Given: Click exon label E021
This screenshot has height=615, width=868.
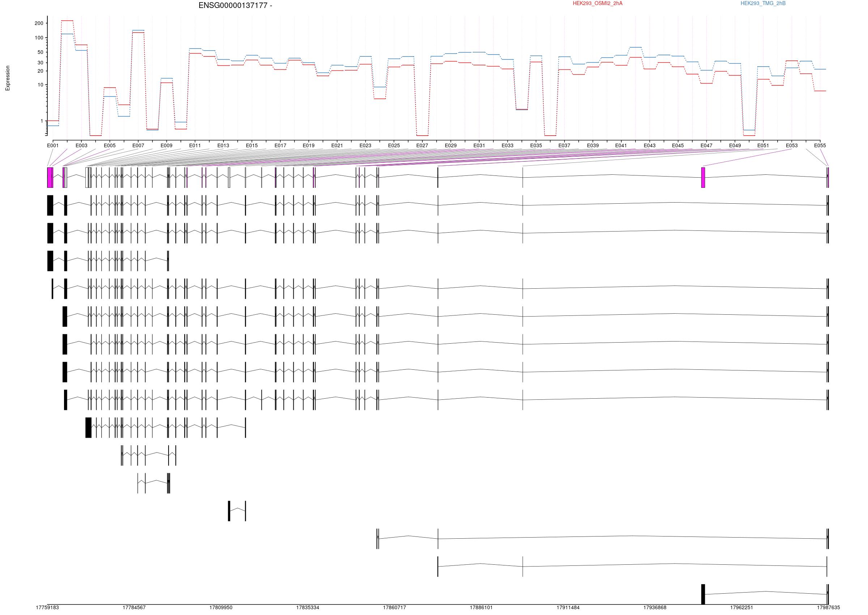Looking at the screenshot, I should [337, 145].
